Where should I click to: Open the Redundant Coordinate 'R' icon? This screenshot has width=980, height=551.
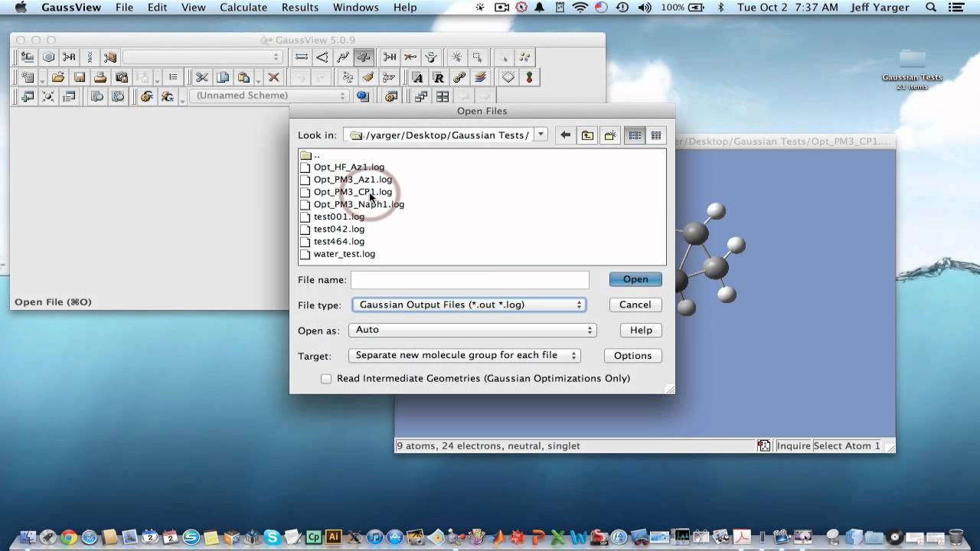tap(438, 77)
